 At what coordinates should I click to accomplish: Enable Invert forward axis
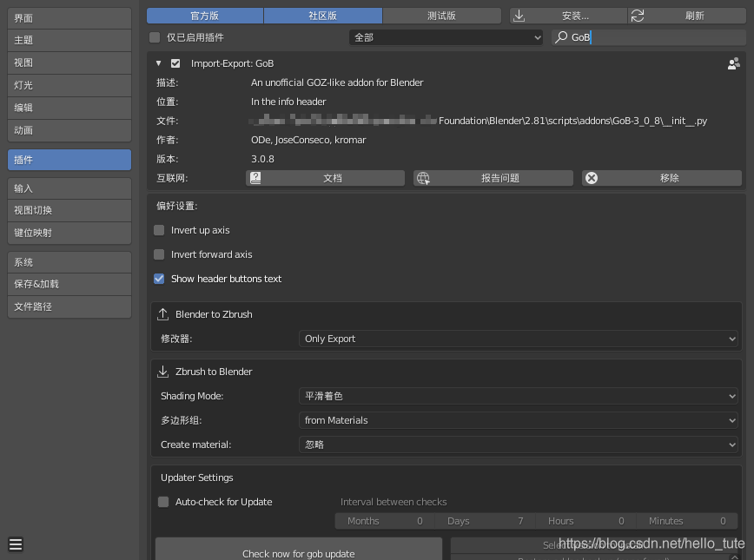pos(159,254)
